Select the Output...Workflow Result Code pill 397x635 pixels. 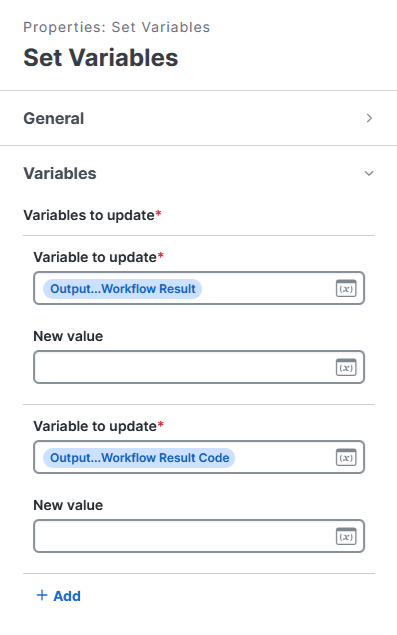tap(139, 458)
